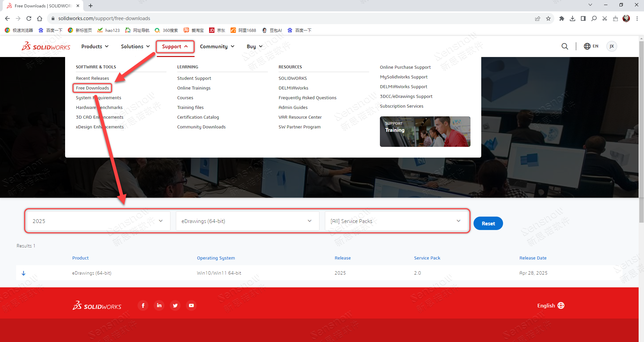Reload the page using browser refresh

coord(29,18)
